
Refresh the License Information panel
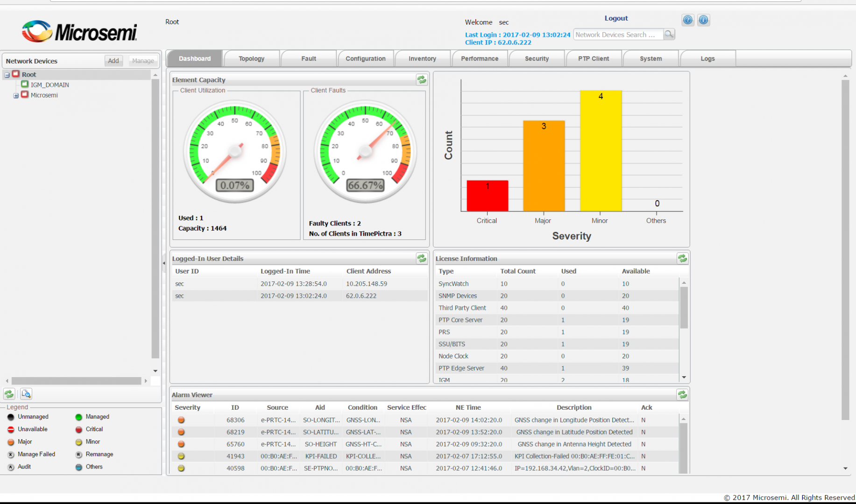tap(682, 258)
